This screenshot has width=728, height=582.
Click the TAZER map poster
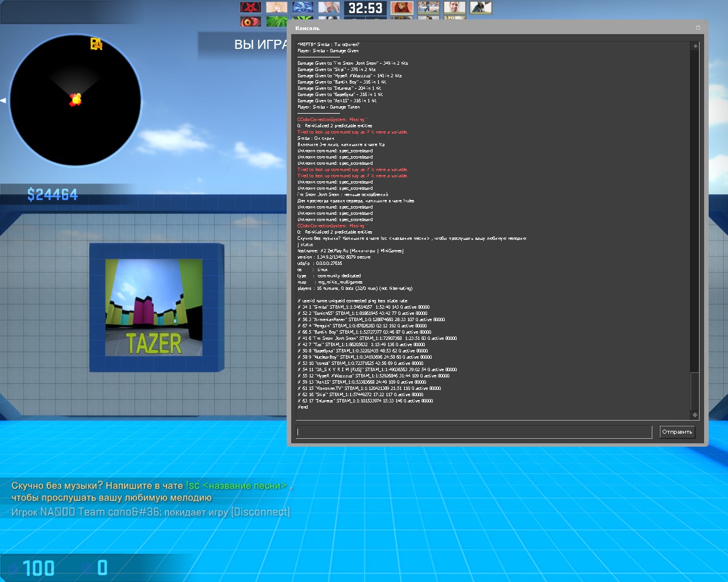[x=154, y=307]
